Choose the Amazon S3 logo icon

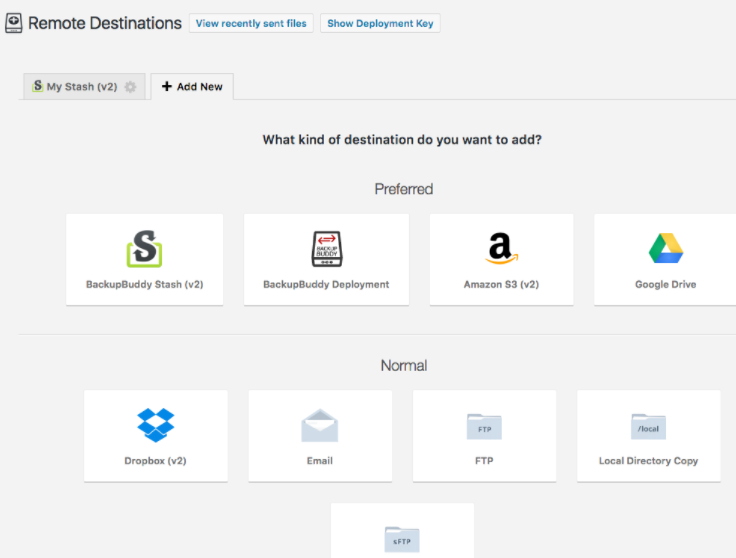(x=501, y=248)
